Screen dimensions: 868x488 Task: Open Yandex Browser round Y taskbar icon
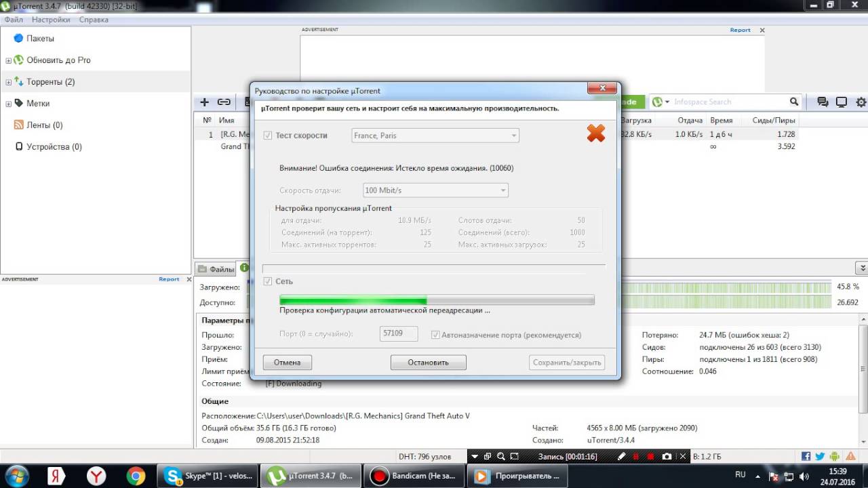pos(97,476)
